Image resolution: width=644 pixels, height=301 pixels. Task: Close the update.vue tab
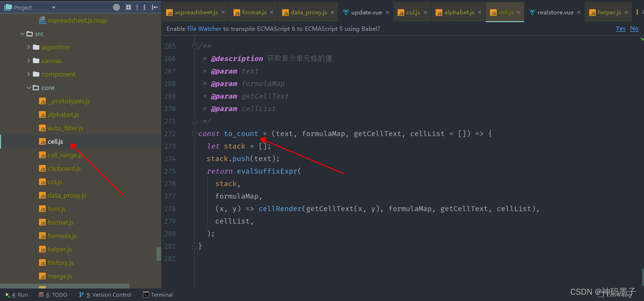tap(387, 13)
